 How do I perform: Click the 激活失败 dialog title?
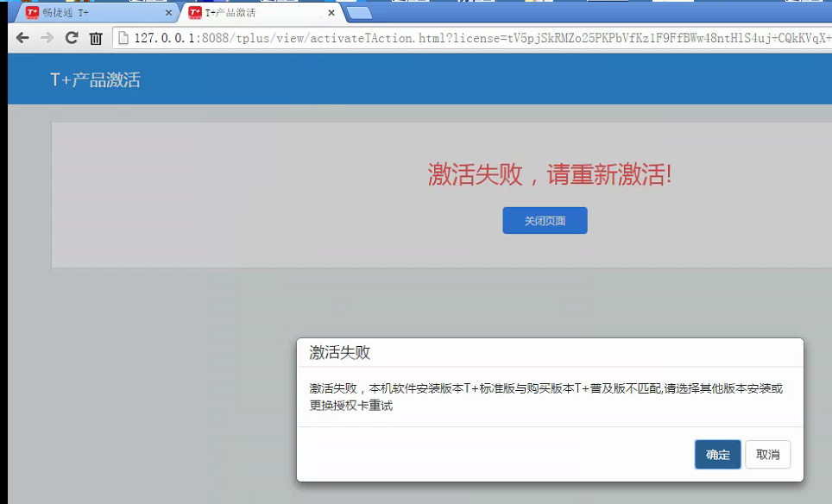click(339, 352)
